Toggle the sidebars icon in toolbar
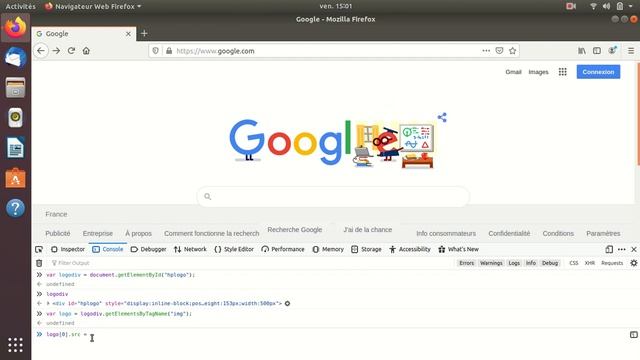640x360 pixels. pyautogui.click(x=597, y=51)
